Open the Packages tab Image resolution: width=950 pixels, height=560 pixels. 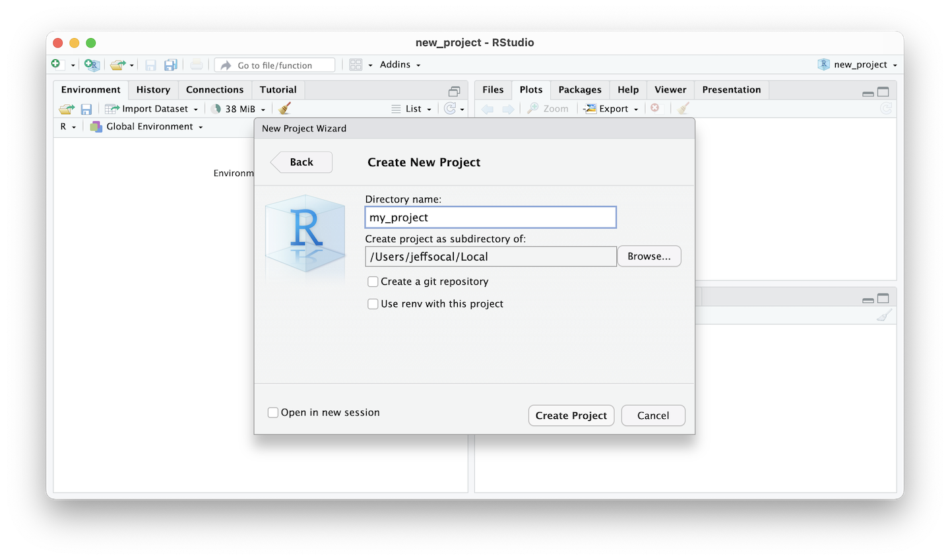pos(580,90)
